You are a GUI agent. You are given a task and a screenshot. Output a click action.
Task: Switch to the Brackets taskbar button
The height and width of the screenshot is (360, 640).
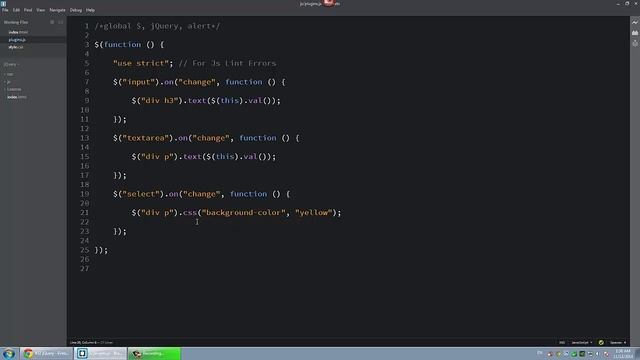[x=101, y=353]
